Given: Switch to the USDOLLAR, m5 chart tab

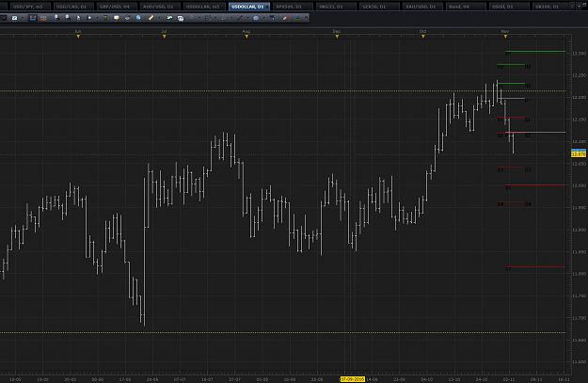Looking at the screenshot, I should coord(203,7).
